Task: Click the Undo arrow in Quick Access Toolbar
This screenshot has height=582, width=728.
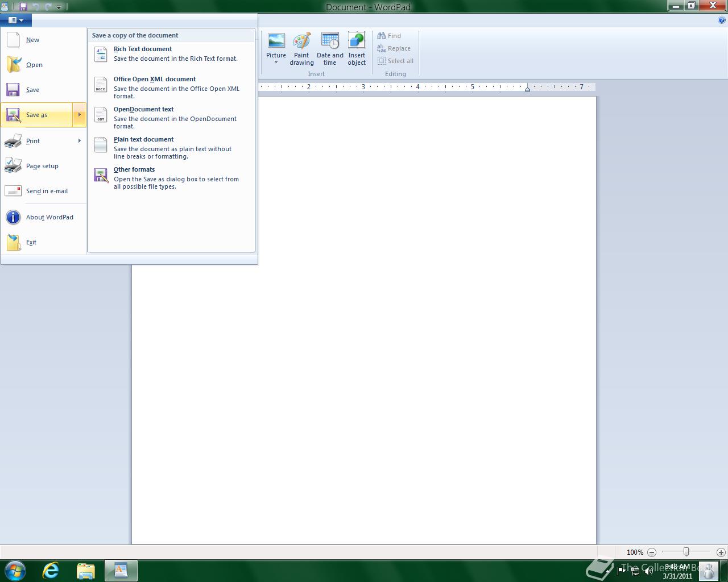Action: click(36, 7)
